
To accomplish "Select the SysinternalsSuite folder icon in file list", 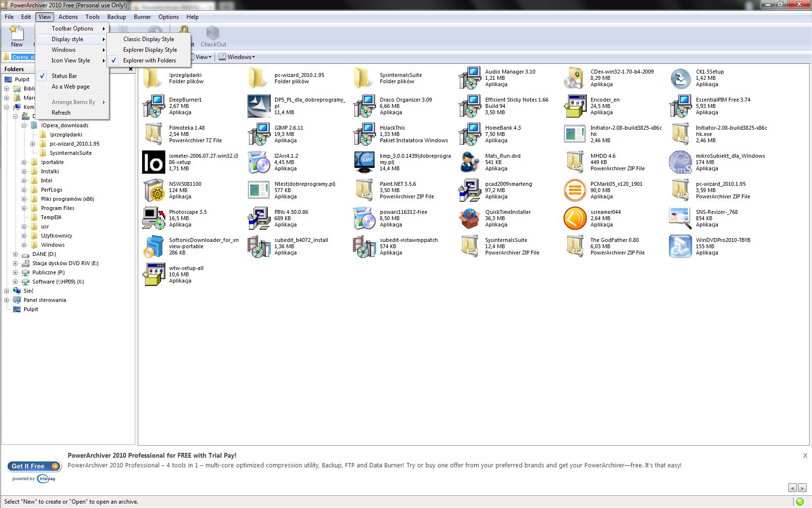I will [364, 78].
